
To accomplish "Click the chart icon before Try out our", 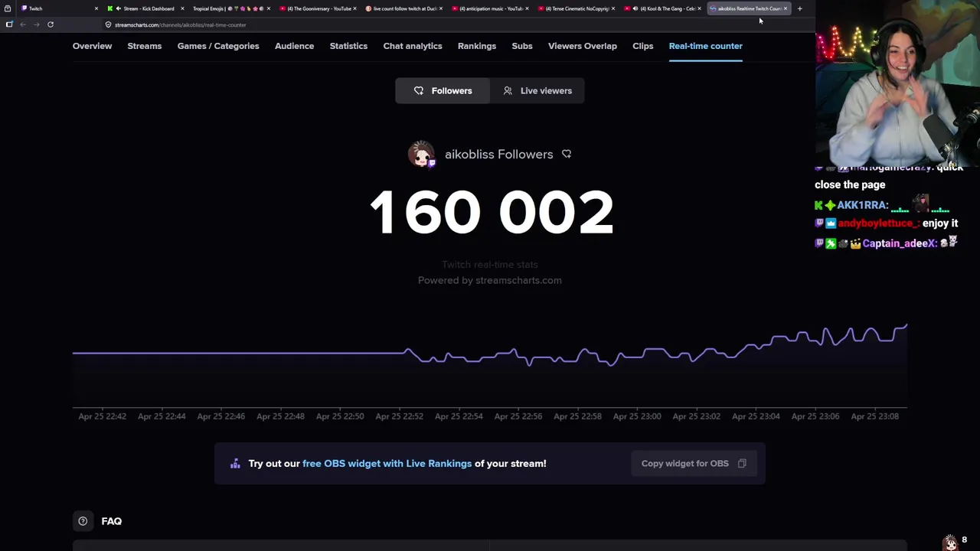I will click(235, 463).
